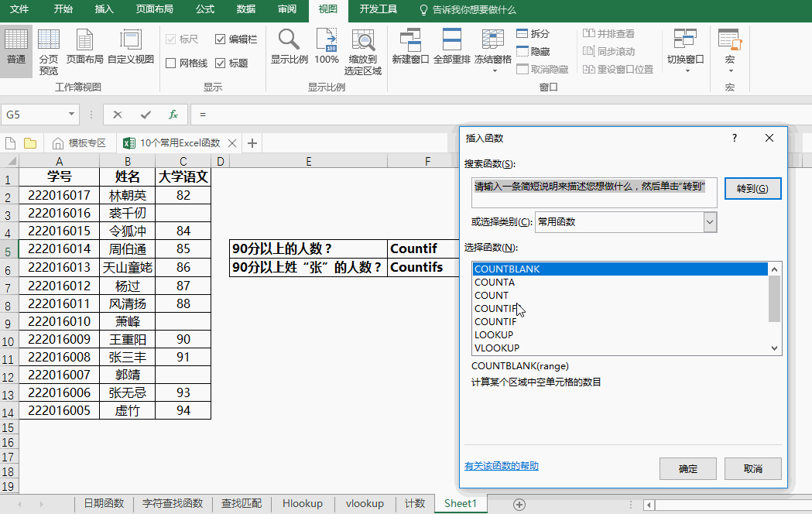Image resolution: width=812 pixels, height=514 pixels.
Task: Click the function list scrollbar down arrow
Action: (775, 348)
